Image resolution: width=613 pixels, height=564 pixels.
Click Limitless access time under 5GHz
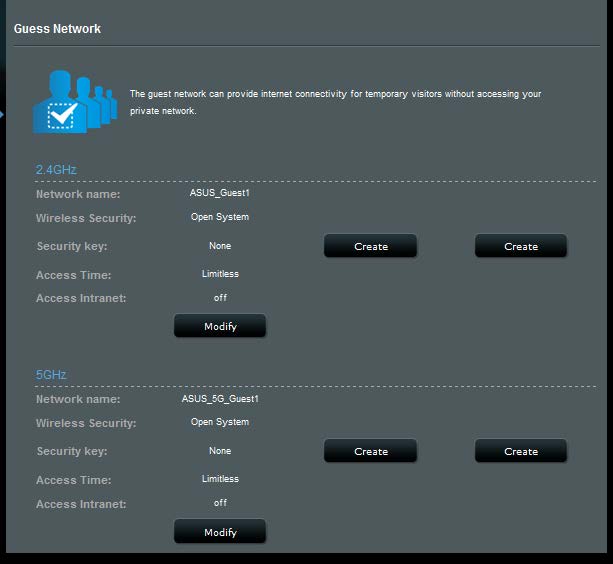pyautogui.click(x=220, y=478)
